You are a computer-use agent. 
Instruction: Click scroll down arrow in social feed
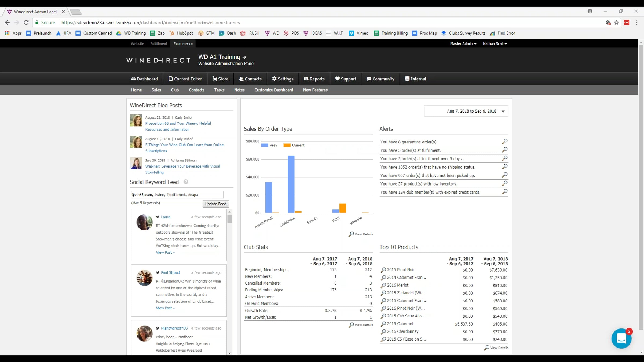229,353
